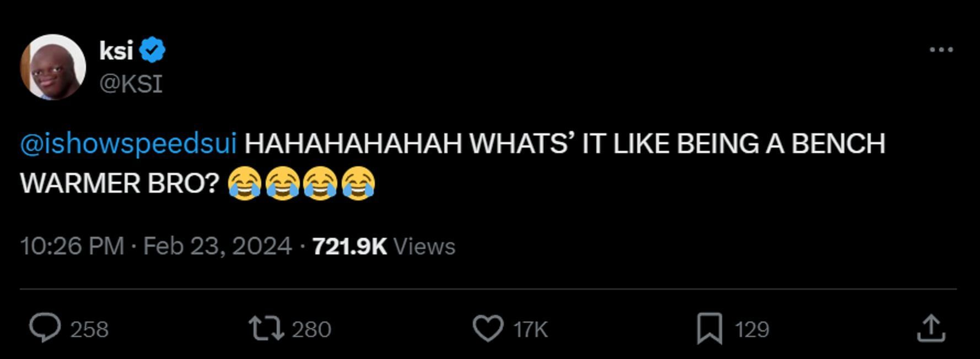The image size is (980, 359).
Task: Click the repost arrows icon
Action: point(266,328)
